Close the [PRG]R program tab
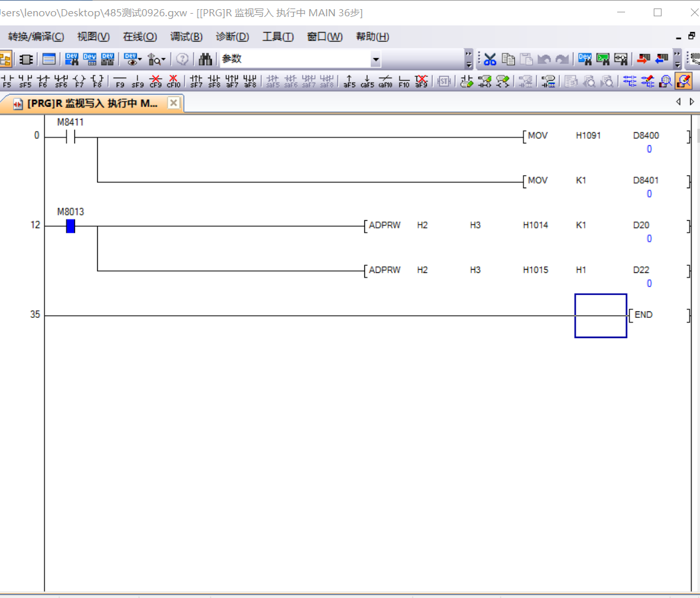This screenshot has width=700, height=598. point(173,103)
